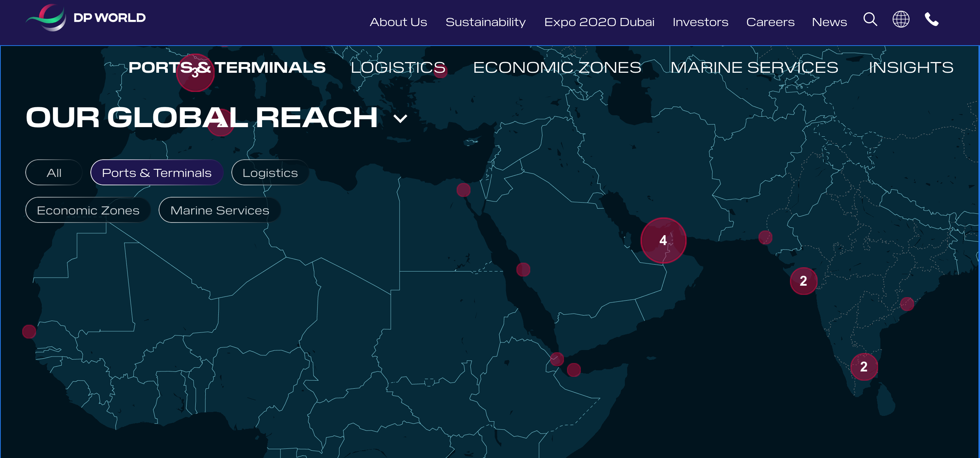Select the Pakistan coast map marker

765,237
